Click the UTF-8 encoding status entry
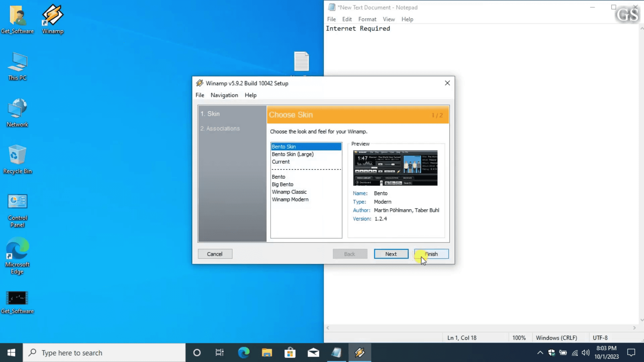 tap(600, 338)
